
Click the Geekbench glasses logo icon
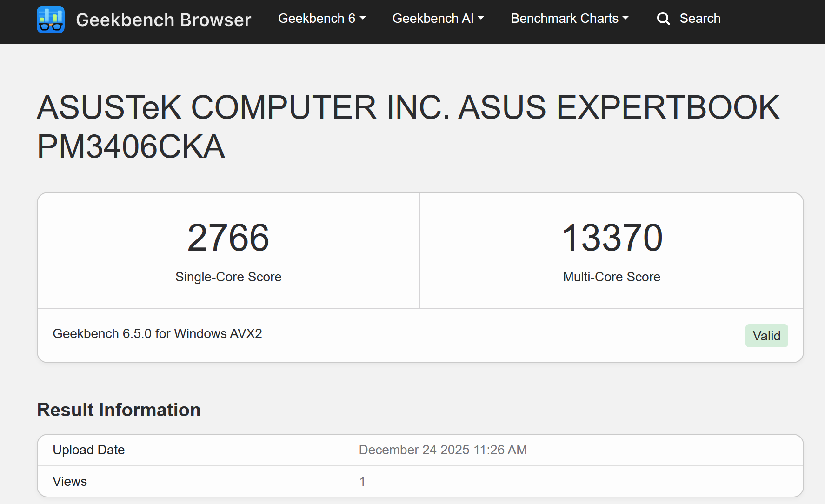51,20
